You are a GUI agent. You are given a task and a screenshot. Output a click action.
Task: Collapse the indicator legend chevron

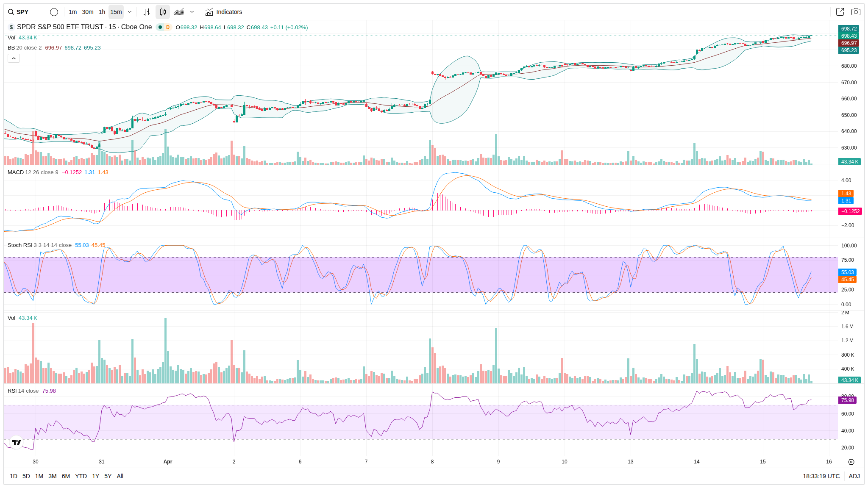(14, 58)
